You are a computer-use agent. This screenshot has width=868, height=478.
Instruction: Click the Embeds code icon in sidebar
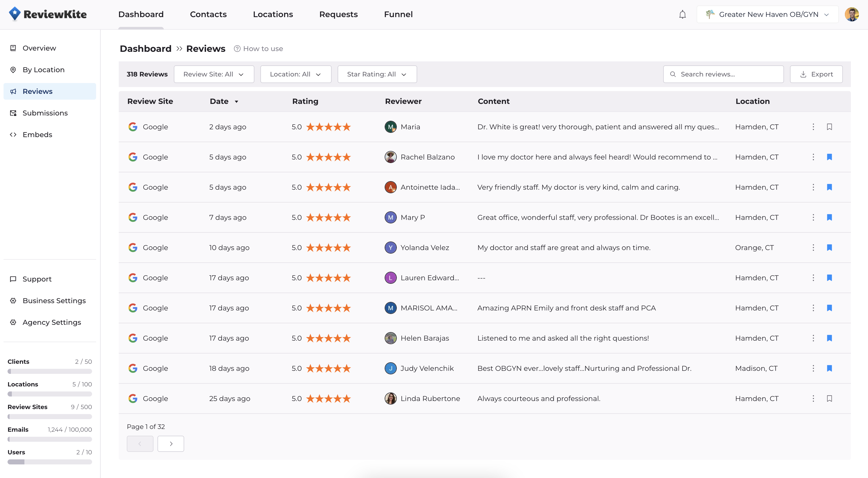pos(13,135)
